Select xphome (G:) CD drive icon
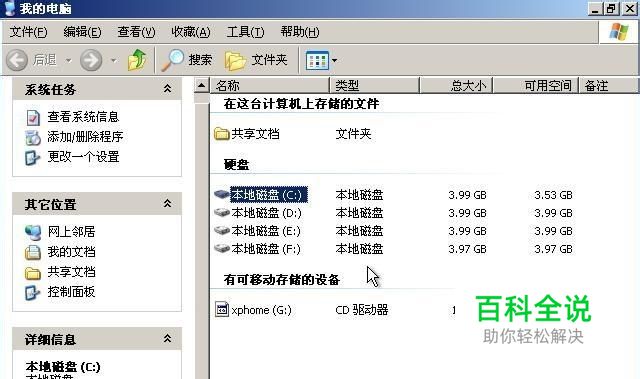640x379 pixels. (222, 310)
